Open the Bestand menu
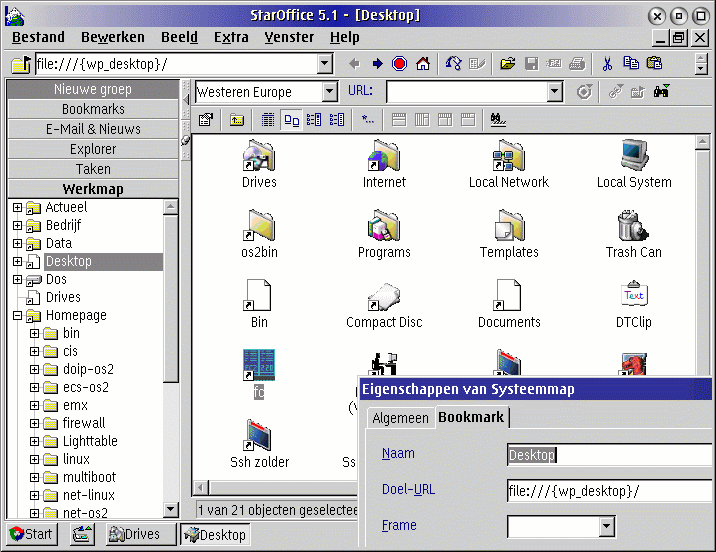 pyautogui.click(x=38, y=37)
